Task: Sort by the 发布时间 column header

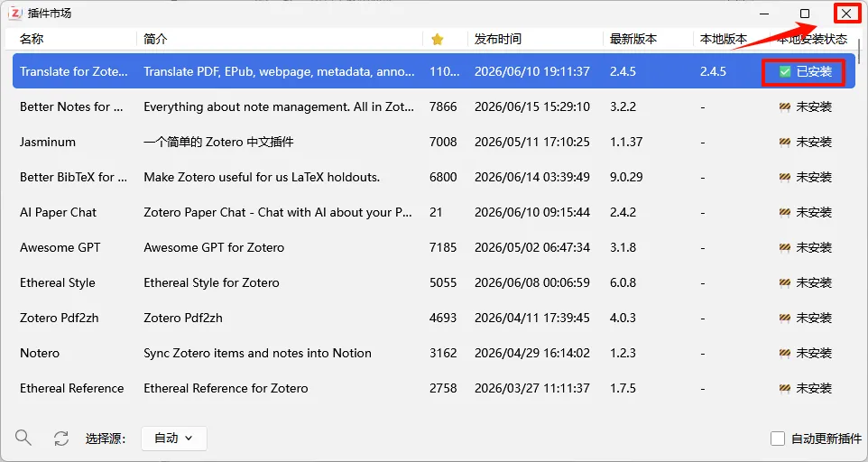Action: point(498,39)
